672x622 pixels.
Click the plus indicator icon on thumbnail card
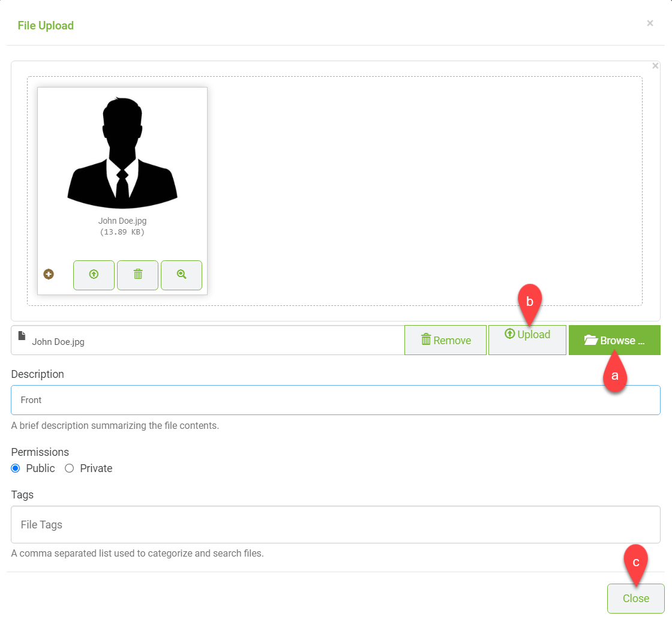coord(49,274)
